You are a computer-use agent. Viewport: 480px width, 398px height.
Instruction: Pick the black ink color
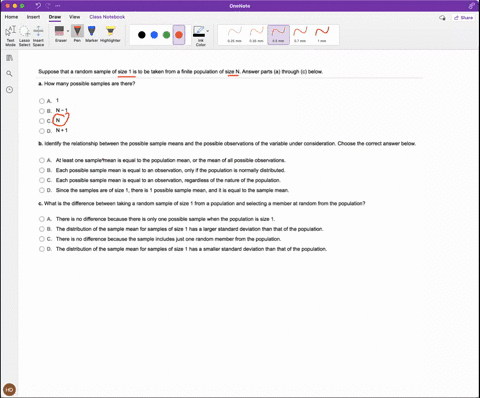[x=142, y=35]
